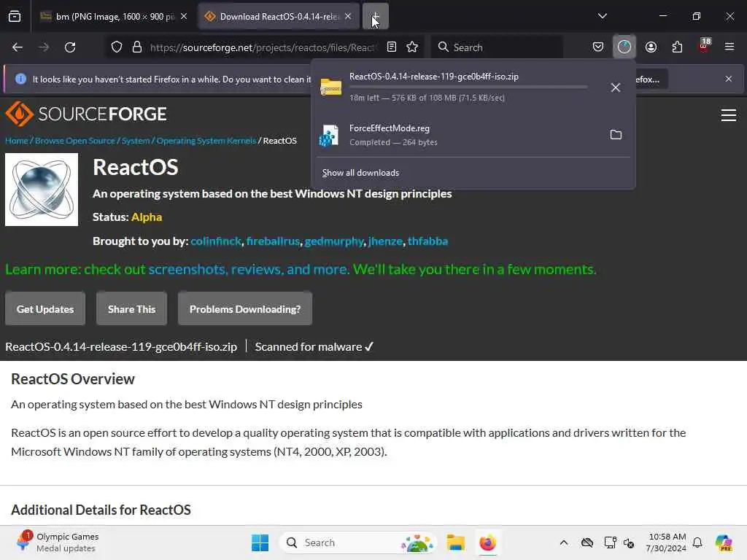This screenshot has height=560, width=747.
Task: Open thfabba profile link
Action: [427, 241]
